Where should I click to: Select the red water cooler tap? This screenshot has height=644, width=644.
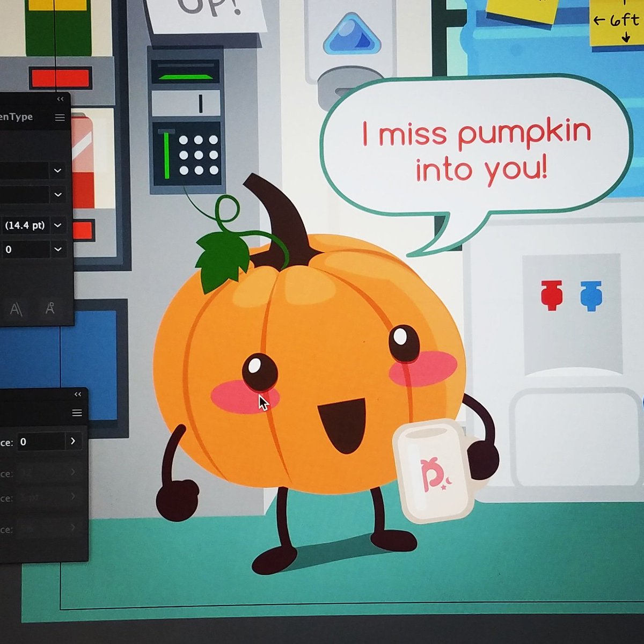coord(552,294)
